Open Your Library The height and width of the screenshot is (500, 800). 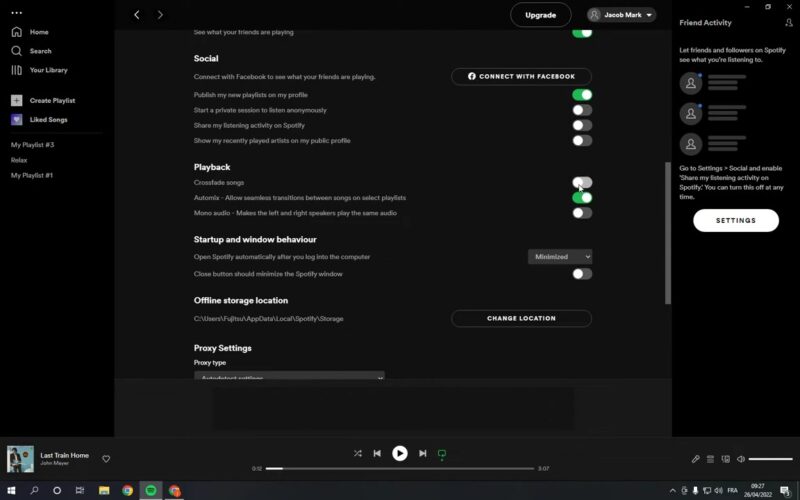(39, 70)
